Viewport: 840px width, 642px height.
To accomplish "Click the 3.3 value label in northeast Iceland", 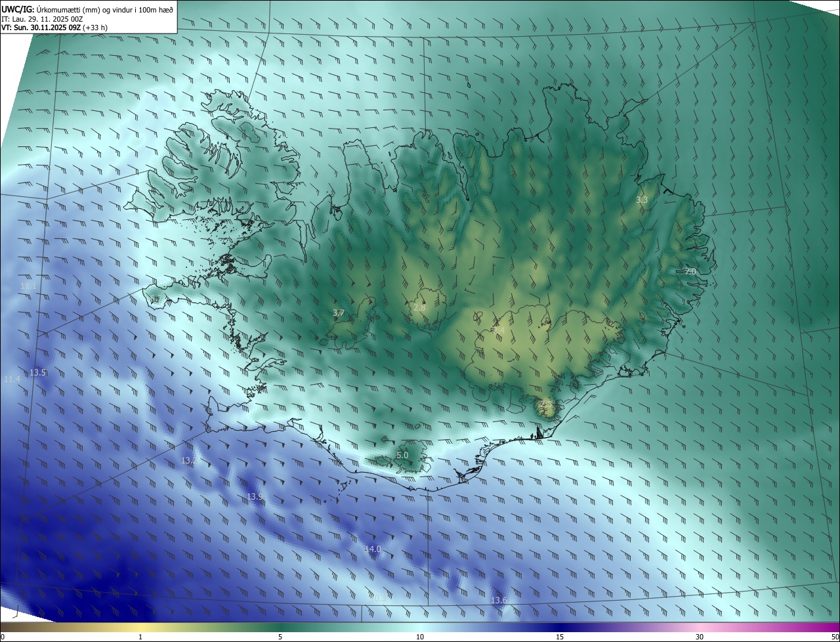I will [642, 200].
